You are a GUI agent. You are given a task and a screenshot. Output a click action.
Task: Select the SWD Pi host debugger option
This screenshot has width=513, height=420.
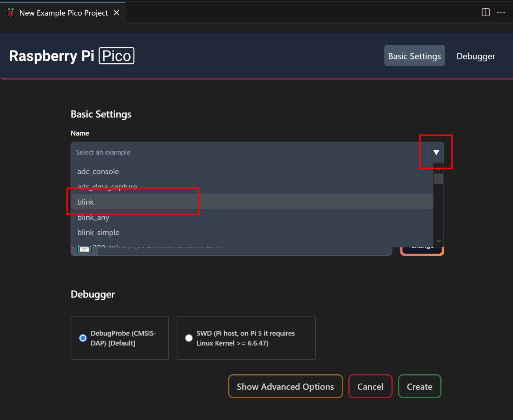[x=189, y=338]
